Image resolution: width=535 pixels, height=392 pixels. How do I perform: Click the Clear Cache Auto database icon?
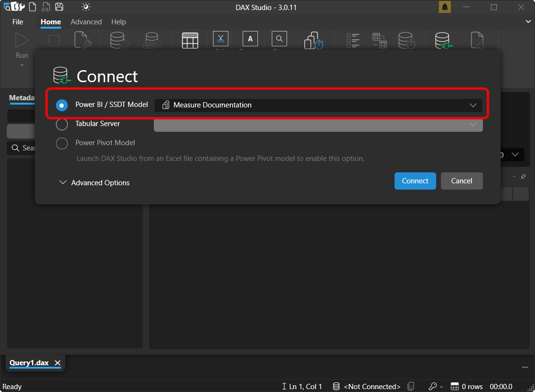click(x=152, y=40)
